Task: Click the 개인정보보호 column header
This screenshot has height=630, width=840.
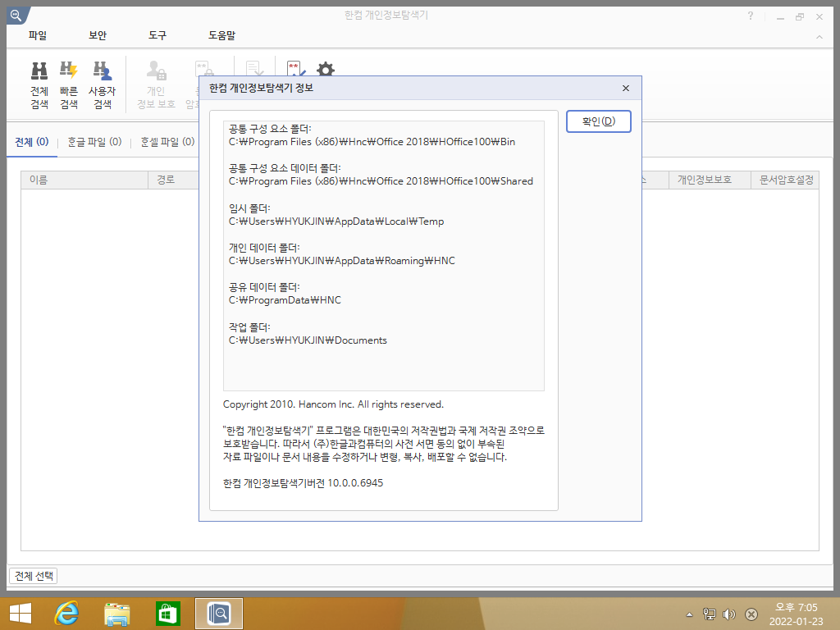Action: [x=710, y=180]
